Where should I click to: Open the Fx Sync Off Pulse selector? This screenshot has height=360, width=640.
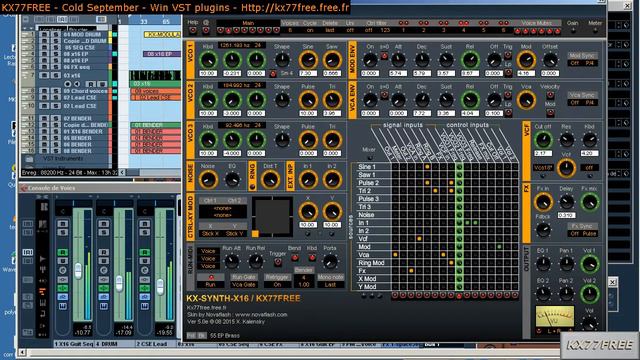583,233
